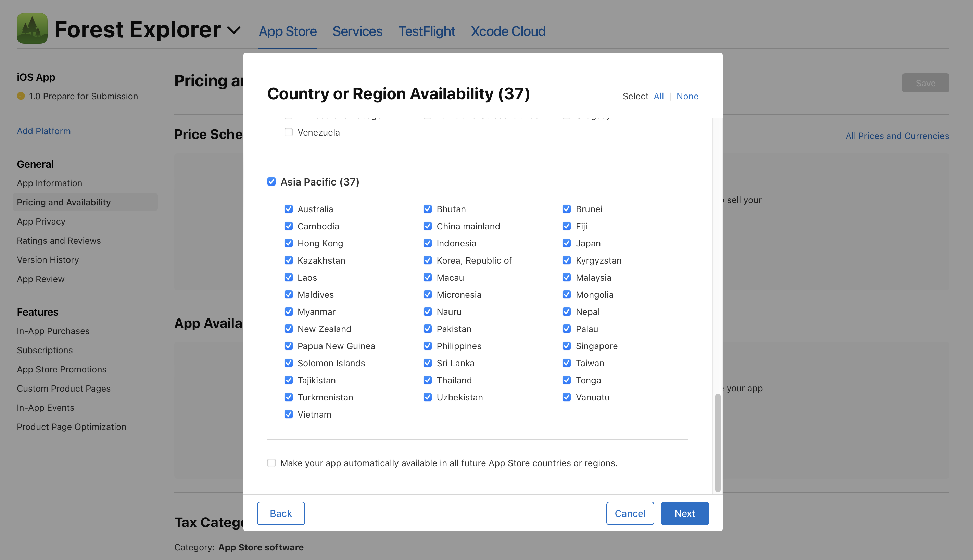
Task: Toggle the Vietnam checkbox
Action: [288, 414]
